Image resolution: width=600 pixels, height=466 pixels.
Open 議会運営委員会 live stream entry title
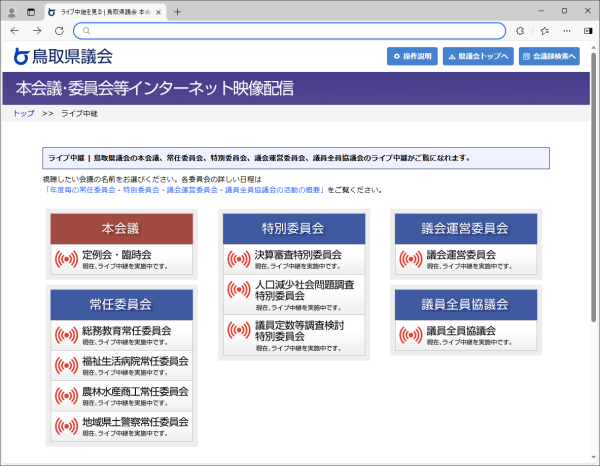(x=461, y=255)
